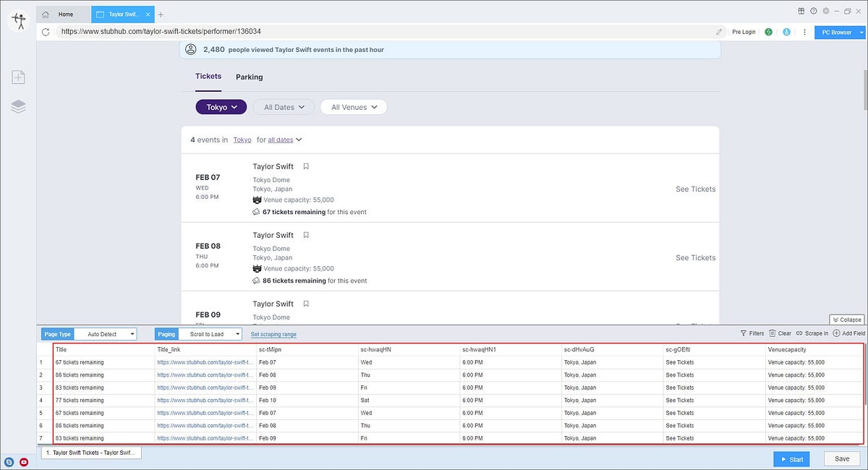868x470 pixels.
Task: Click the website address bar
Action: 289,32
